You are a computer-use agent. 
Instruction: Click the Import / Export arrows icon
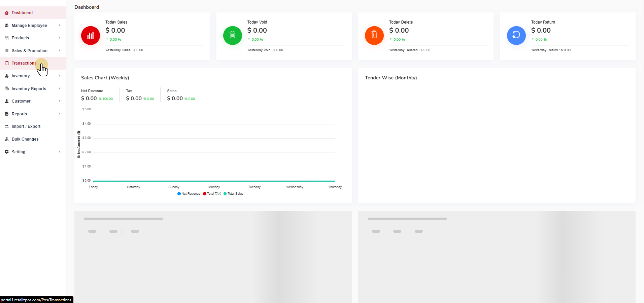pyautogui.click(x=7, y=126)
